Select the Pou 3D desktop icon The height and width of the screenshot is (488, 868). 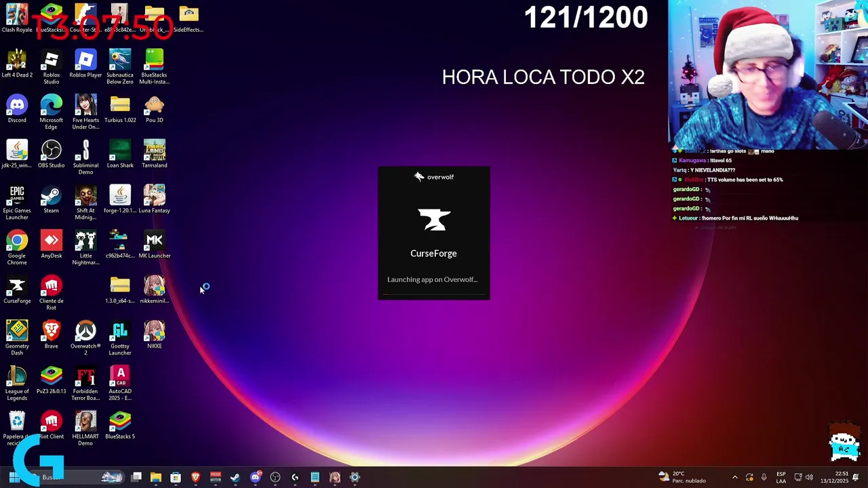click(154, 108)
